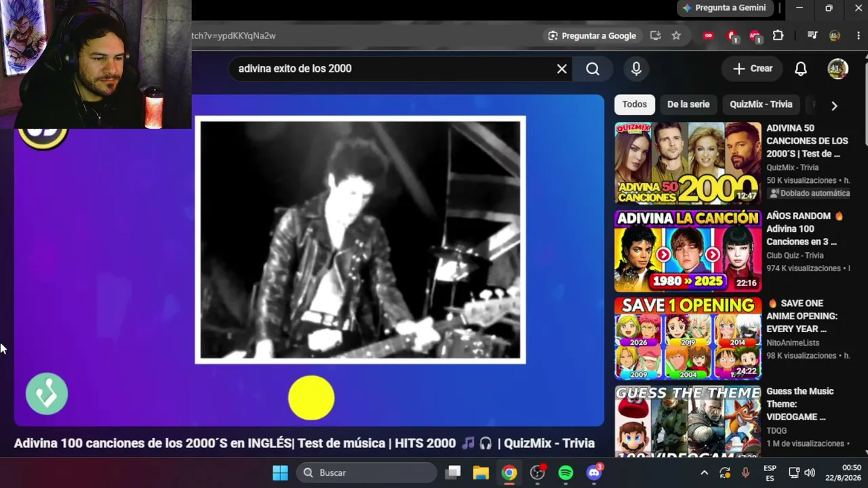Open the Chrome extensions puzzle icon

point(778,36)
